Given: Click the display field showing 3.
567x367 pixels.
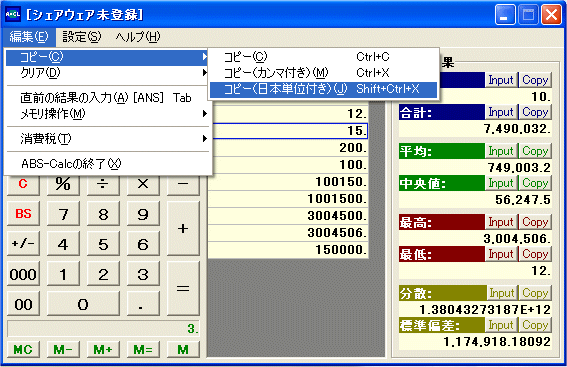Looking at the screenshot, I should (x=103, y=329).
